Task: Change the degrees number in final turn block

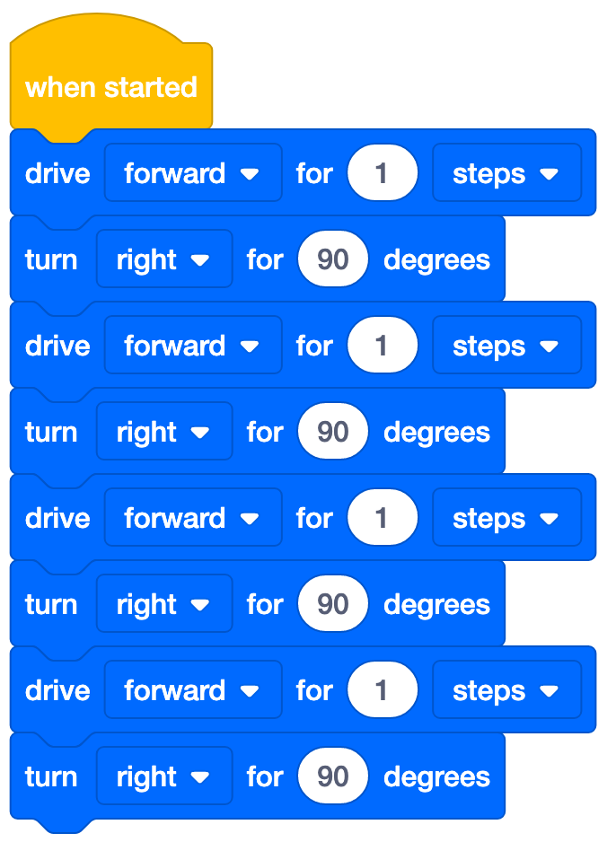Action: [x=332, y=776]
